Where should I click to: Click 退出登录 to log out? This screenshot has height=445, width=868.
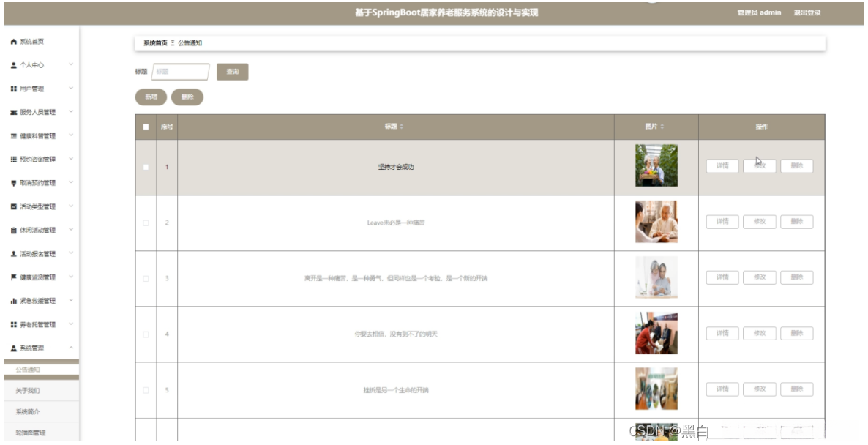tap(807, 12)
